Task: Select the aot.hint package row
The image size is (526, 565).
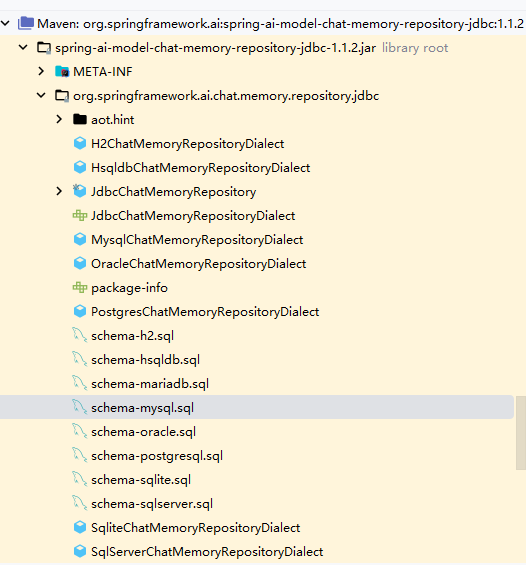Action: click(112, 120)
